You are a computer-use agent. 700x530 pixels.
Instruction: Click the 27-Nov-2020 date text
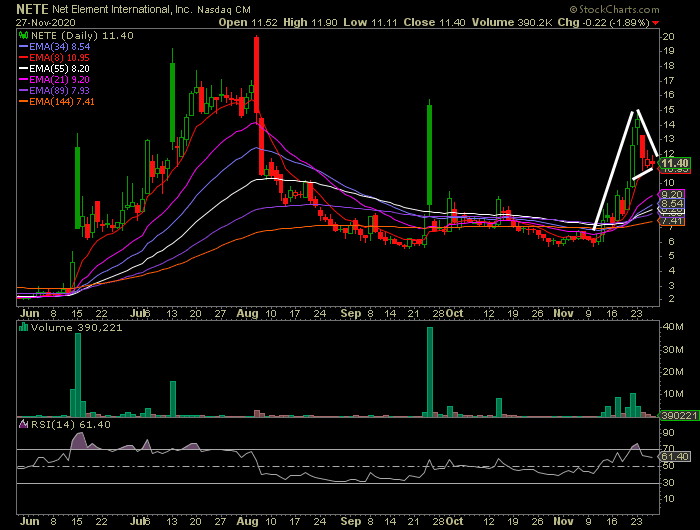coord(46,22)
